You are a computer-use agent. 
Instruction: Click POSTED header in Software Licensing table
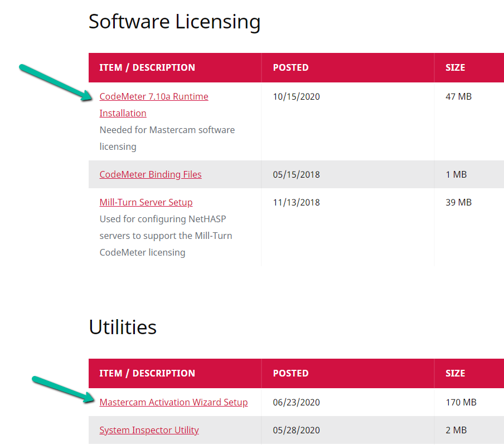click(x=290, y=67)
